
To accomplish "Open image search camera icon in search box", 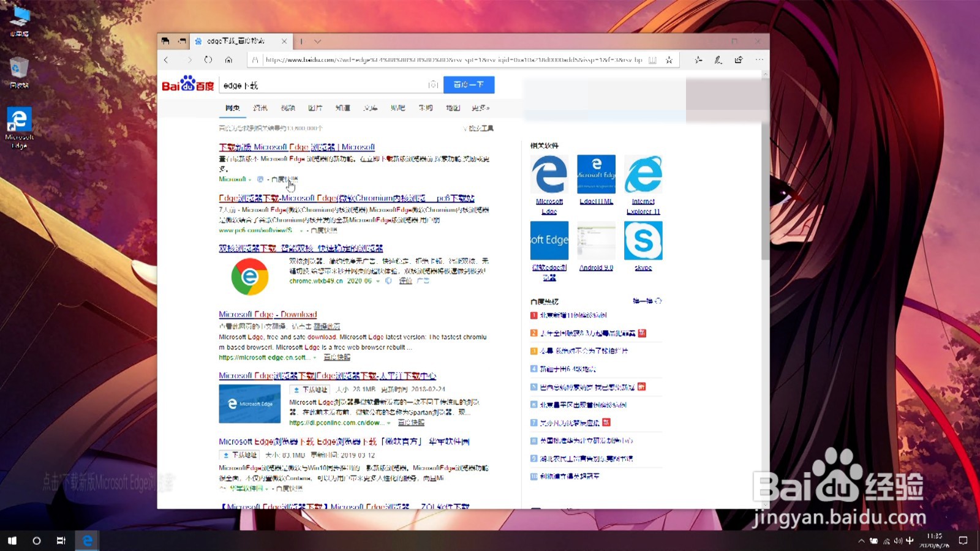I will 433,84.
